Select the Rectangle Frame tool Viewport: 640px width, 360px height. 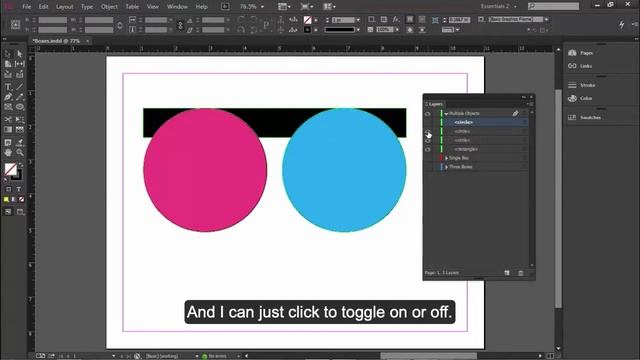(8, 107)
